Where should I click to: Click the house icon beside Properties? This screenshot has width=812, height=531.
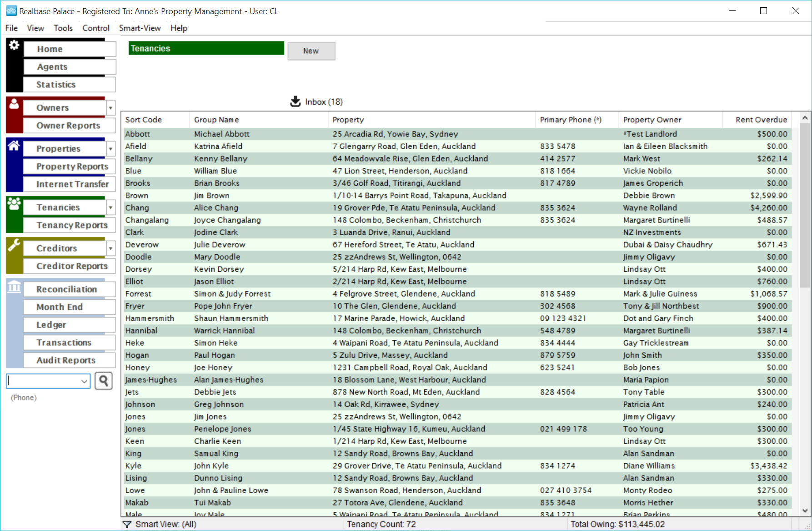point(14,145)
